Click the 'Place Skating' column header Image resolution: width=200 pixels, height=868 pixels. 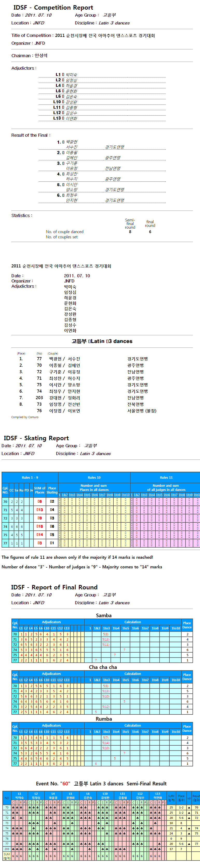pos(52,490)
